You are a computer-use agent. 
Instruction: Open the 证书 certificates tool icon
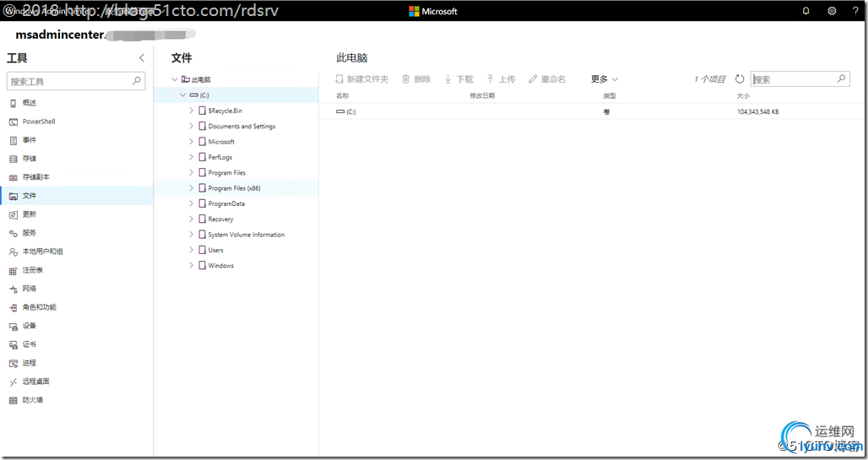[x=14, y=345]
